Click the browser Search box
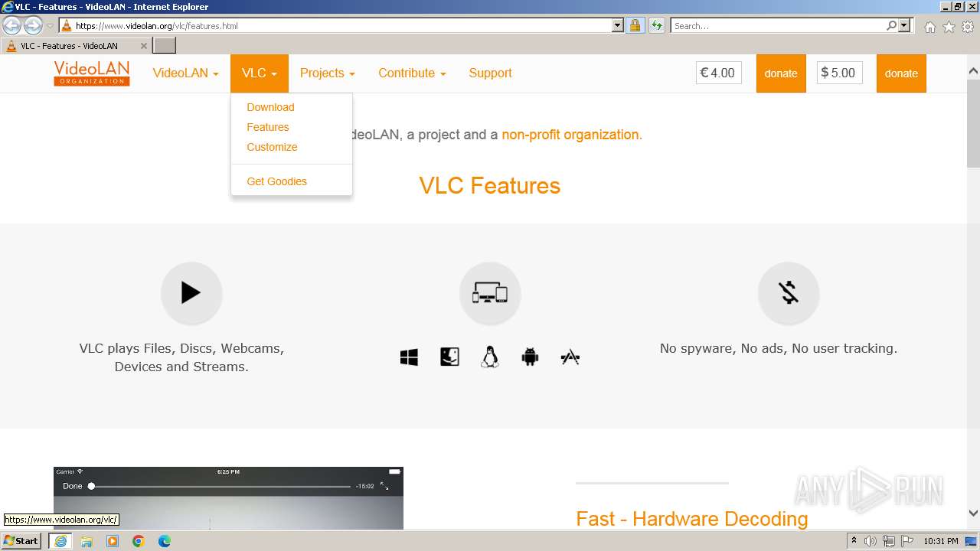This screenshot has height=551, width=980. click(777, 25)
